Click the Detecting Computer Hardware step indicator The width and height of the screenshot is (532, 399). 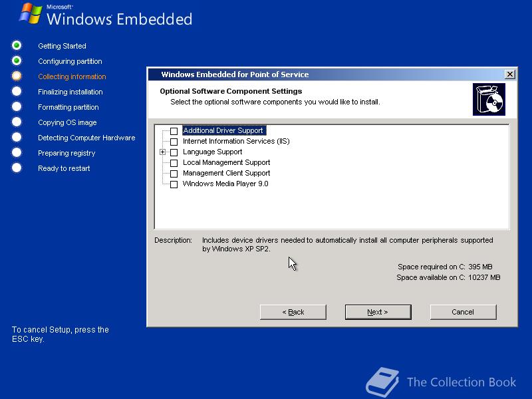(16, 137)
